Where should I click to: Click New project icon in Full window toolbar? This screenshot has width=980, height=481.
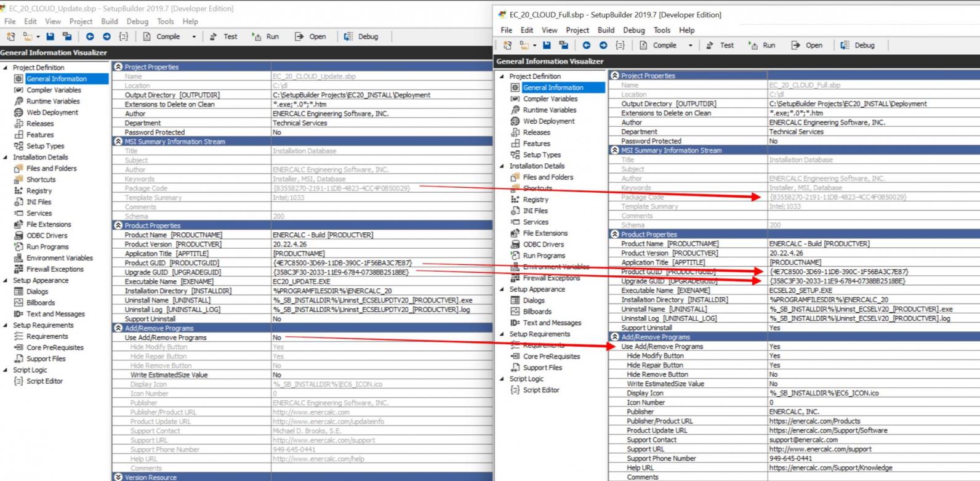click(507, 45)
